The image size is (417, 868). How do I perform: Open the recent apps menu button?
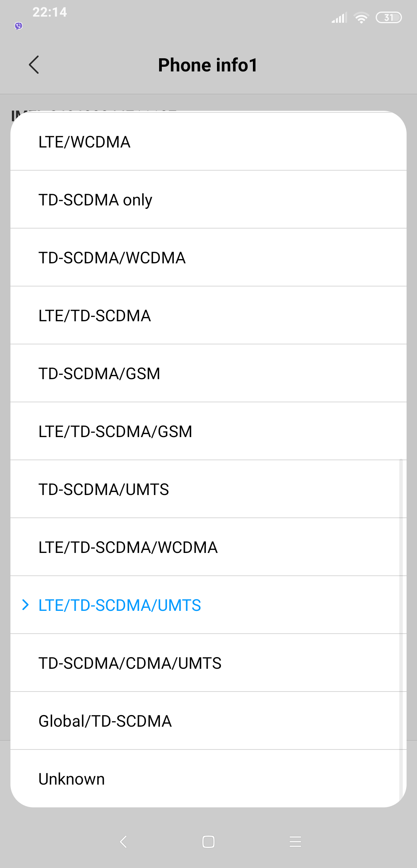click(x=295, y=841)
